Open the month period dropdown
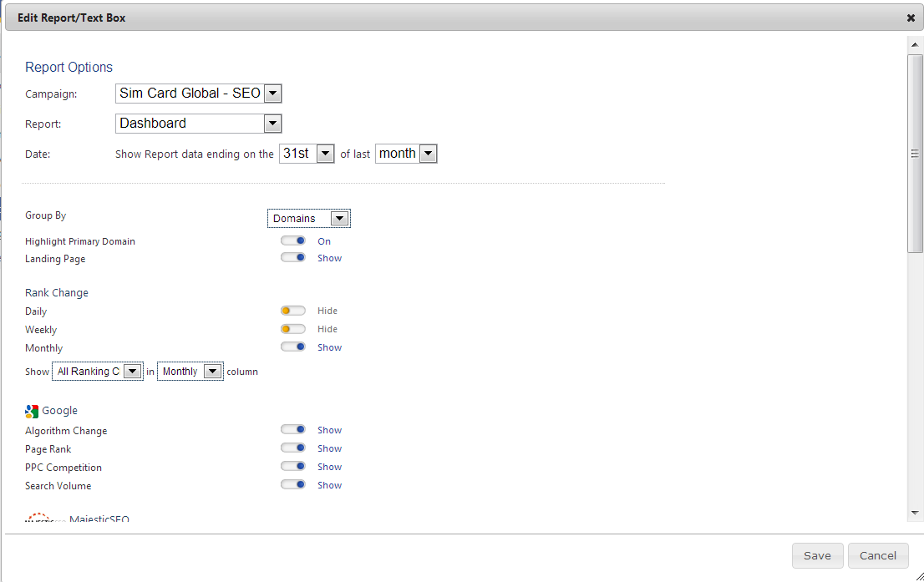The height and width of the screenshot is (582, 924). pos(406,154)
